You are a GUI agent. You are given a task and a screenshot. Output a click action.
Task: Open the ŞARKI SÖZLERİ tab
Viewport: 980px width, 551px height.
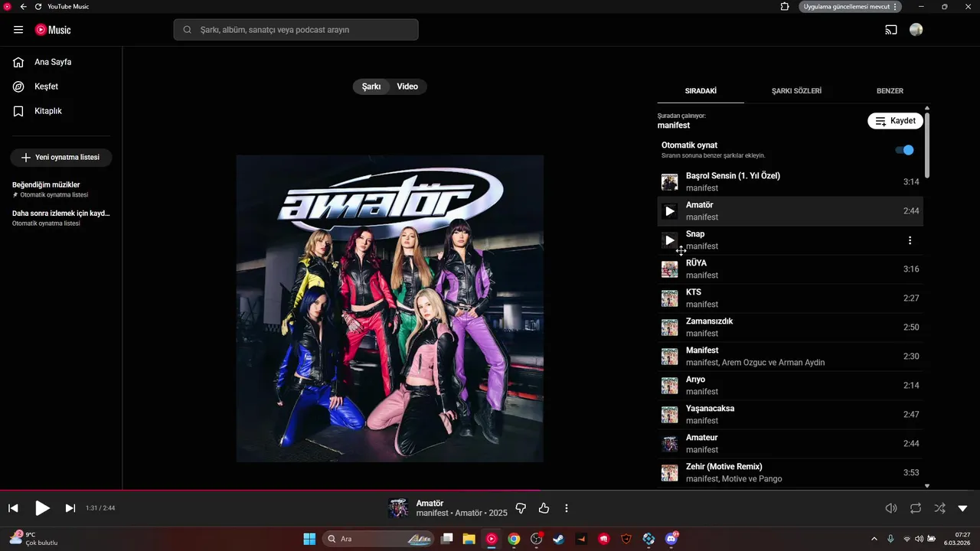(x=796, y=91)
